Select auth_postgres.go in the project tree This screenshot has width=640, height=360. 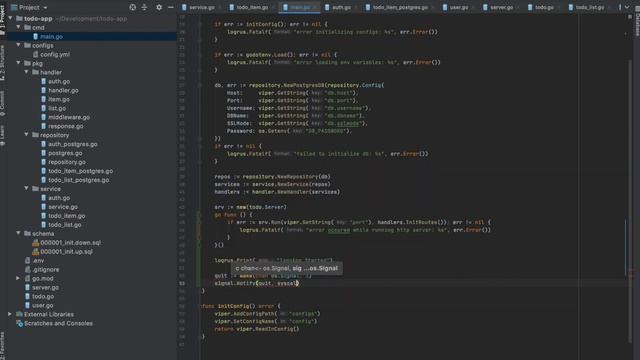(x=73, y=144)
